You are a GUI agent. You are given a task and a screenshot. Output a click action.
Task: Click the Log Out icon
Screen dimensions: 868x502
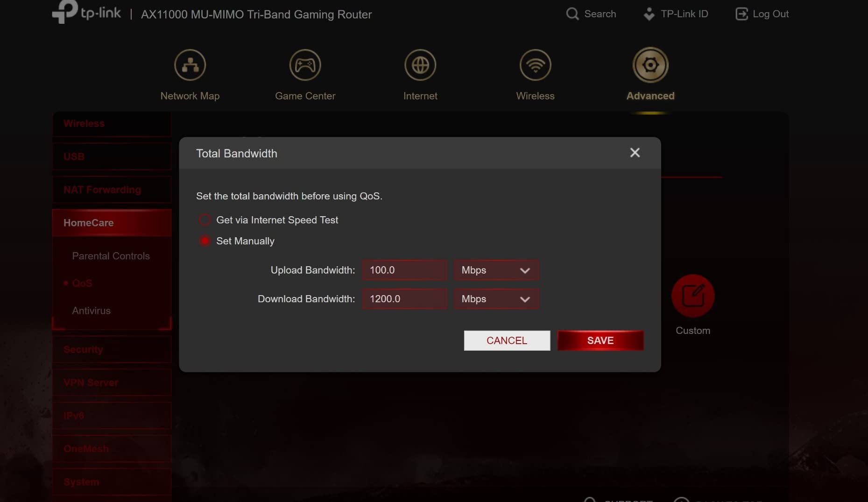tap(741, 14)
